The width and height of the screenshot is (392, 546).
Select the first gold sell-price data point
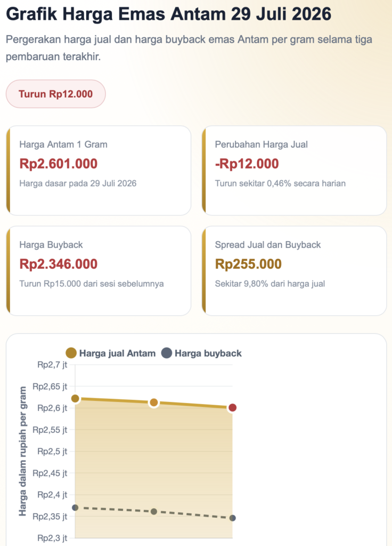(75, 398)
